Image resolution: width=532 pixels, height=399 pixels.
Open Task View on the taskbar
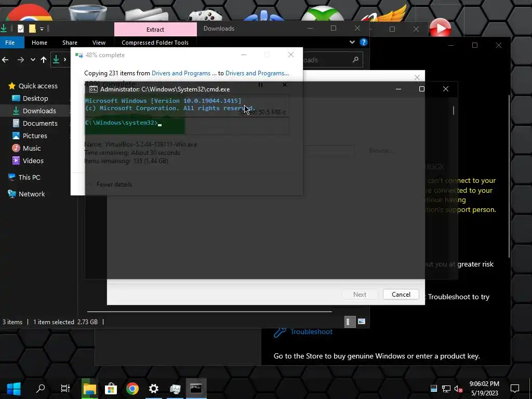(x=65, y=389)
